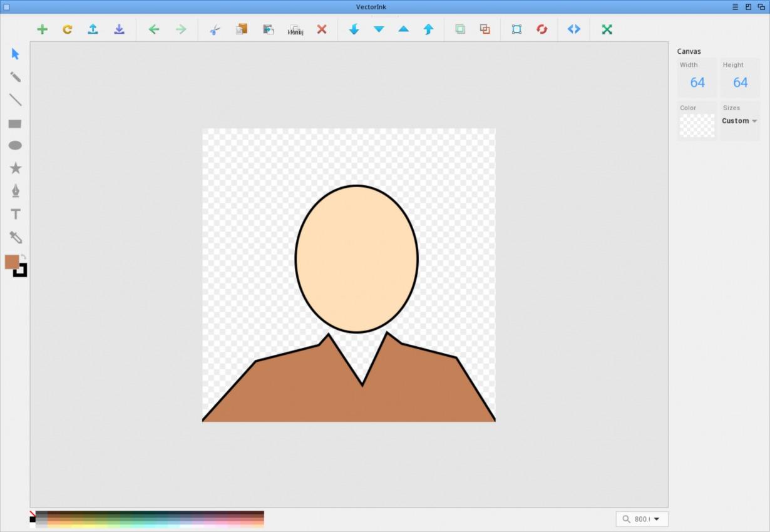Screen dimensions: 770x532
Task: Pick the Pencil freehand tool
Action: [16, 77]
